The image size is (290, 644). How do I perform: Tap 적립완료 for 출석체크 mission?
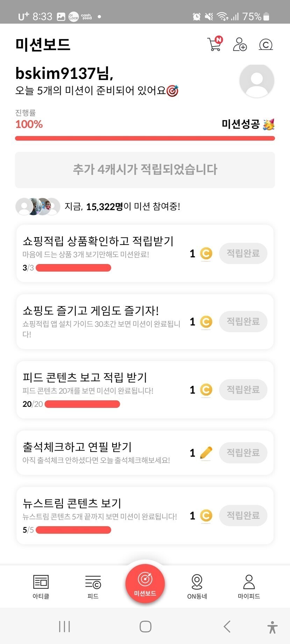(x=243, y=453)
